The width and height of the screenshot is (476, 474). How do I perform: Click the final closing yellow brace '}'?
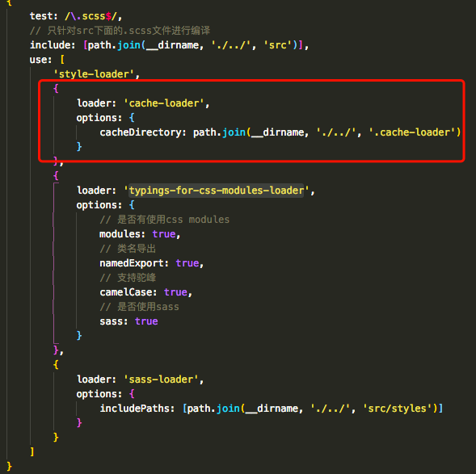[9, 467]
